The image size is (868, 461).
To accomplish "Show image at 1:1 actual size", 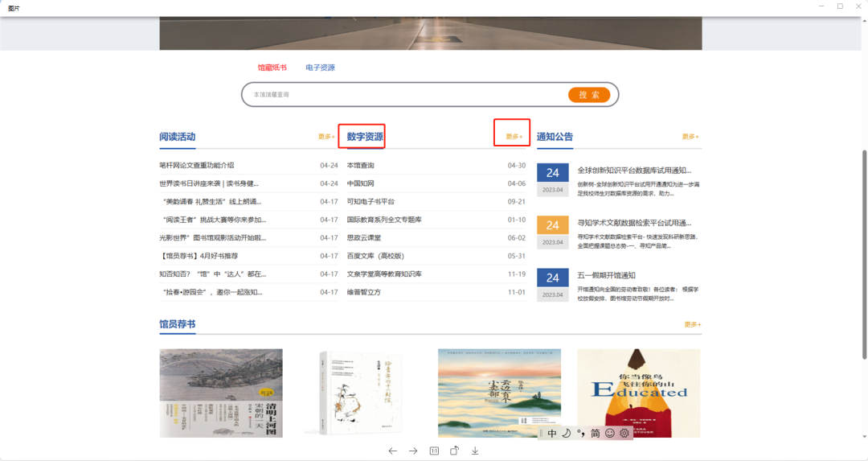I will point(434,451).
